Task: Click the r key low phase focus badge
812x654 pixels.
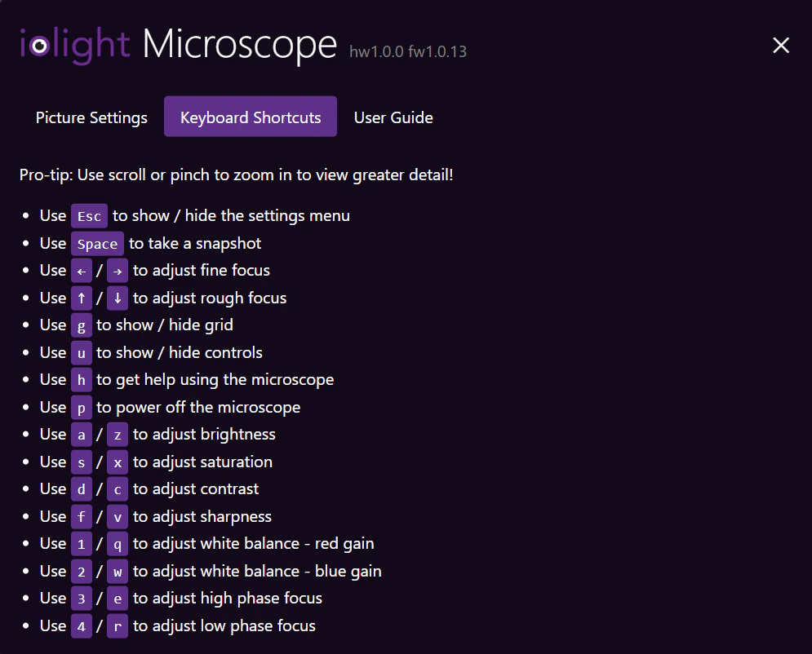Action: point(117,625)
